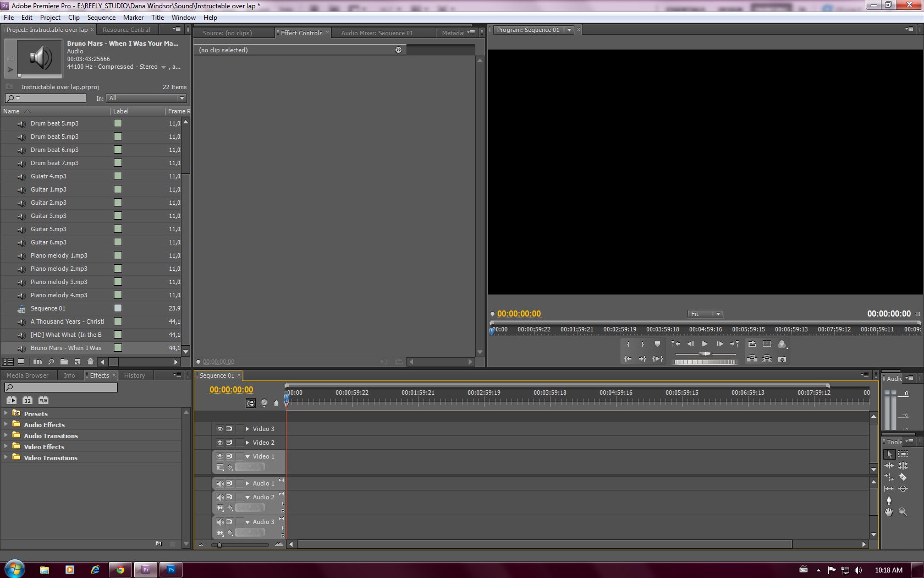The height and width of the screenshot is (578, 924).
Task: Click Go to Out Point button
Action: tap(642, 359)
